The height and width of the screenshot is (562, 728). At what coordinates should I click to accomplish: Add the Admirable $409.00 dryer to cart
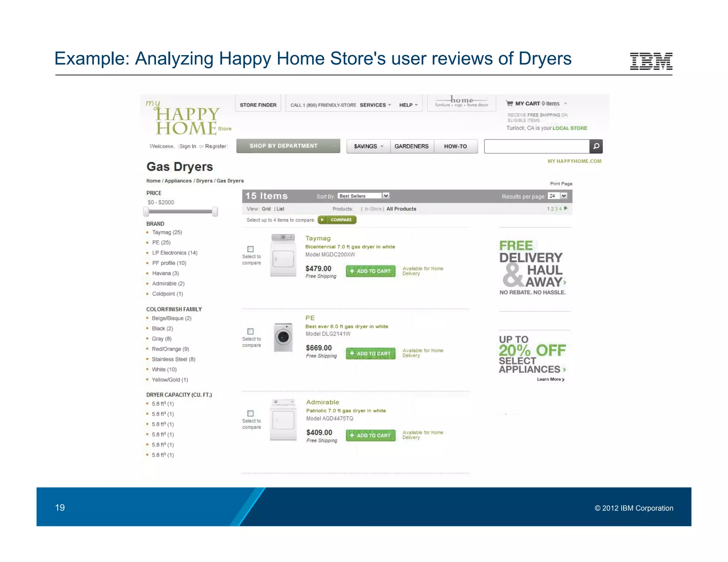371,435
